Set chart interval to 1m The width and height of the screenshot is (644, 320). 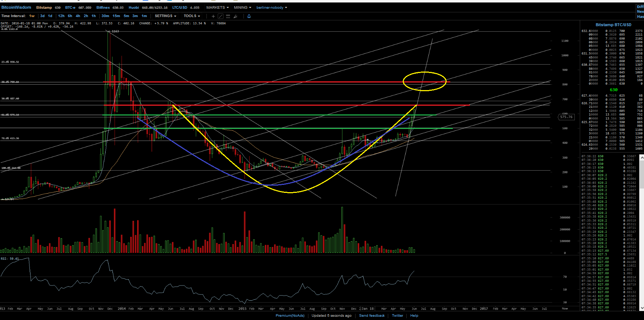(144, 16)
